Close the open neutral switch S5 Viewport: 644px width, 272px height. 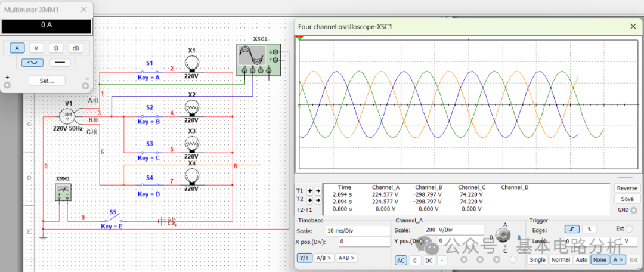coord(113,218)
